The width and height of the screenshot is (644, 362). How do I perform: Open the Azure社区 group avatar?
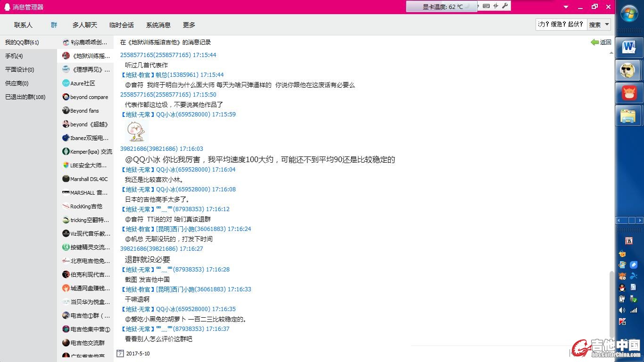[66, 83]
